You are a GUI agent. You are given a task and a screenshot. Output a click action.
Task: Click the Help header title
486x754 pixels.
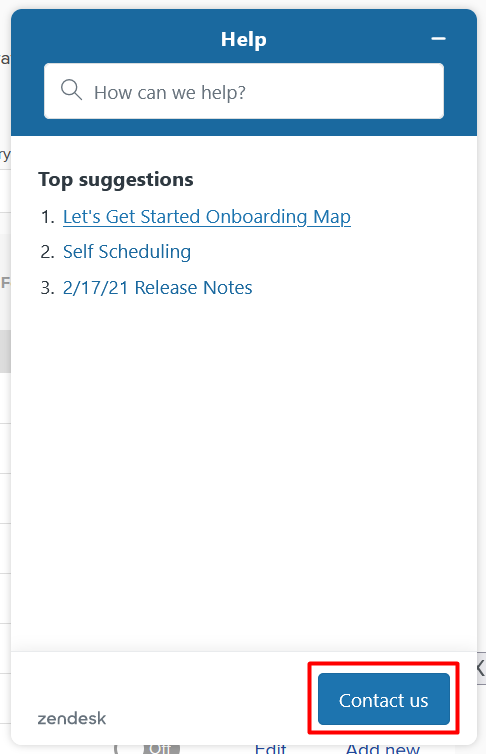[x=244, y=39]
